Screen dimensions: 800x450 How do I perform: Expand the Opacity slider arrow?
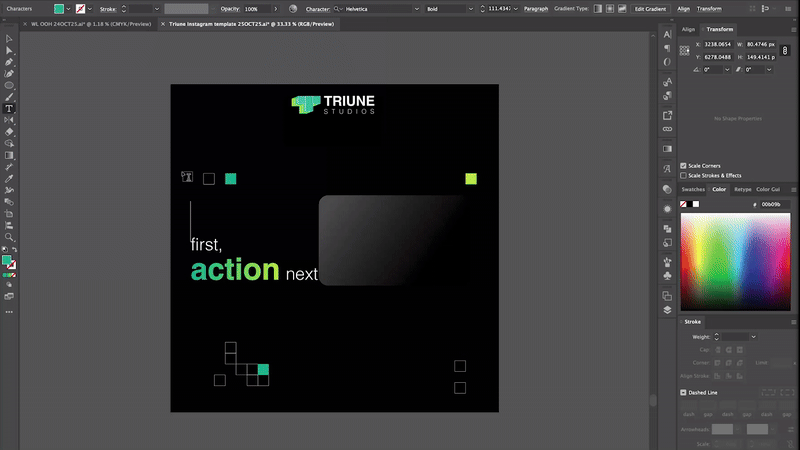coord(276,9)
